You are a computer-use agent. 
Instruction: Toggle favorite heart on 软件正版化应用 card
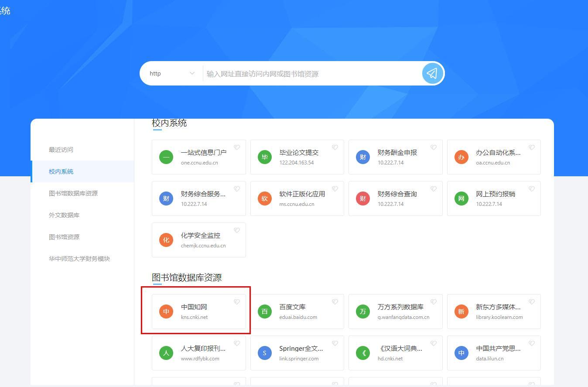[x=335, y=189]
